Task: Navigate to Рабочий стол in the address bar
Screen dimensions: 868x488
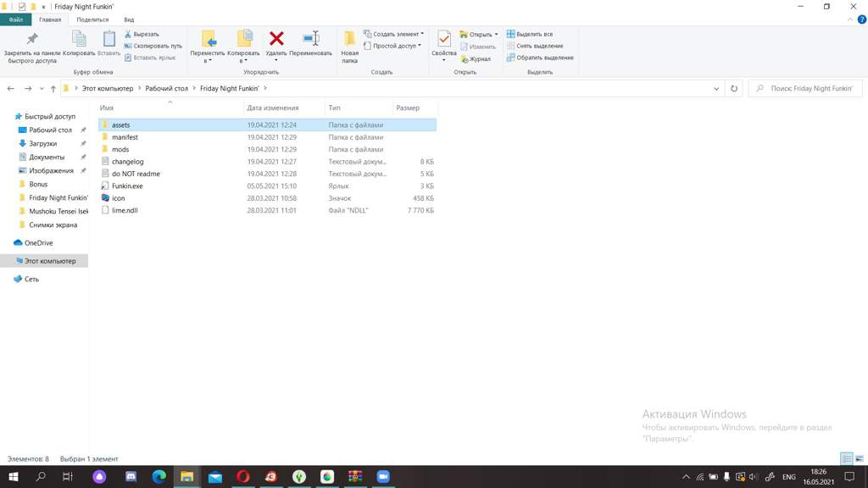Action: [167, 88]
